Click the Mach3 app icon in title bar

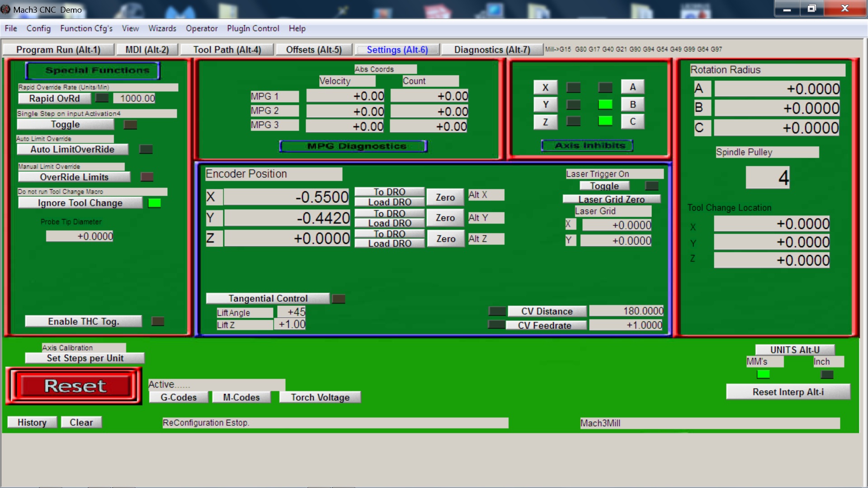tap(6, 9)
